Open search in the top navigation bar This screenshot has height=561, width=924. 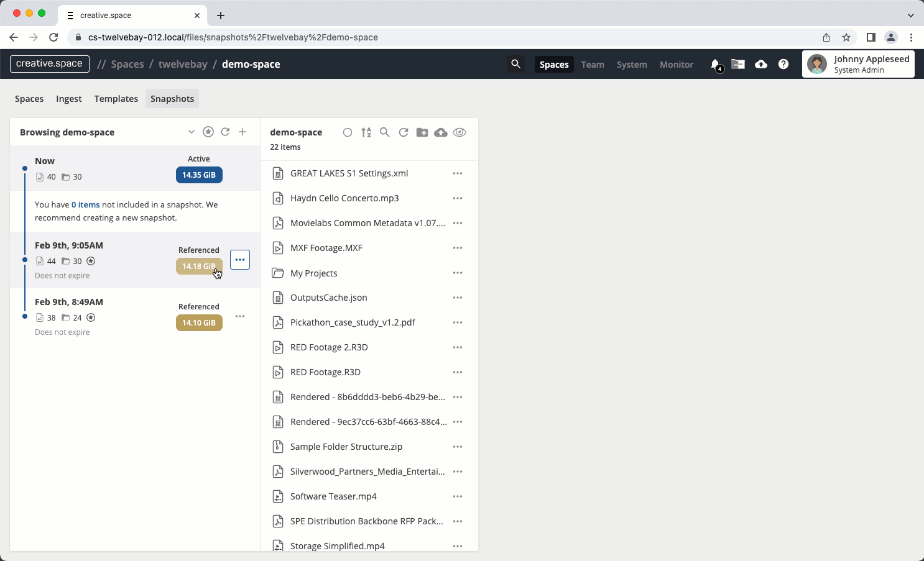[x=515, y=64]
